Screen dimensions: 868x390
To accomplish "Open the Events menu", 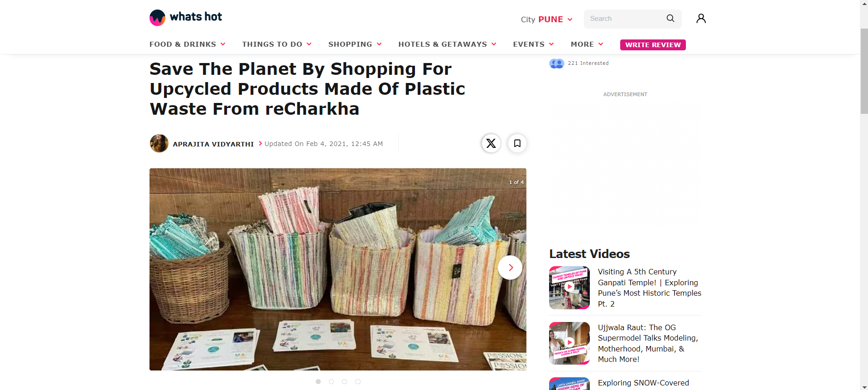I will (x=533, y=44).
